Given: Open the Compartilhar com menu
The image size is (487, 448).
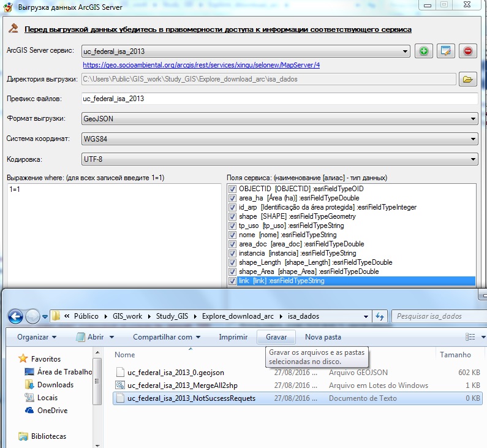Looking at the screenshot, I should [x=171, y=337].
